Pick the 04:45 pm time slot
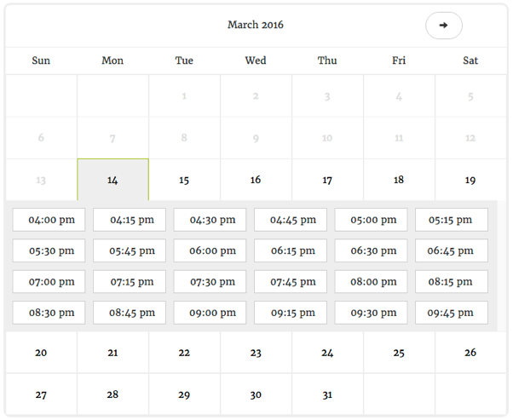 (291, 220)
